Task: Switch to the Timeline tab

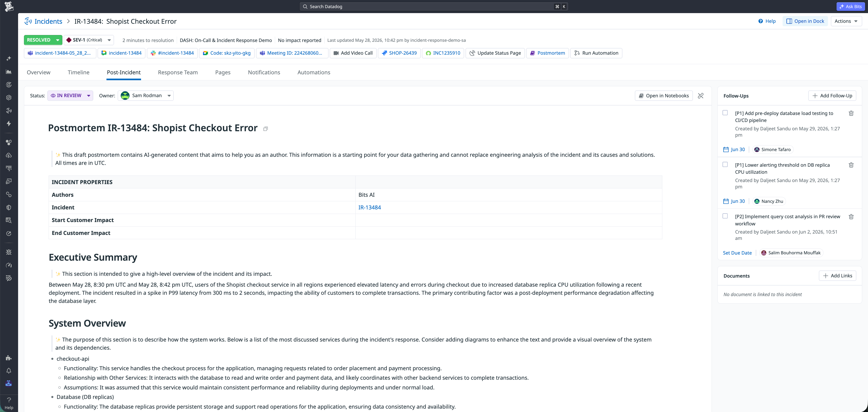Action: 78,72
